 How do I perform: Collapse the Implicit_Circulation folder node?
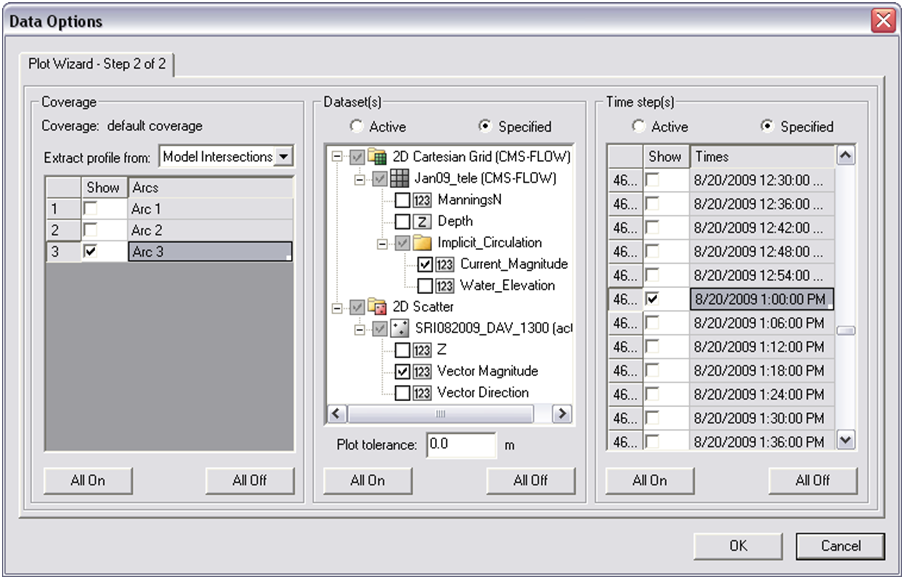coord(382,243)
